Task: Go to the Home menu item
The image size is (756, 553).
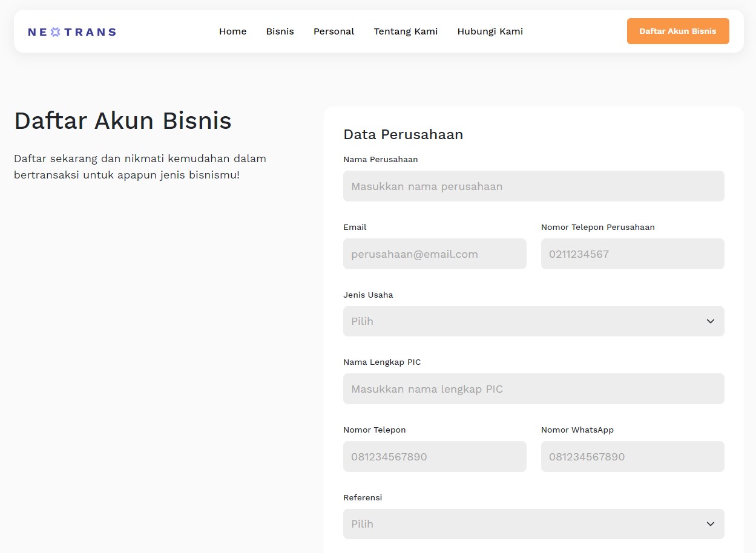Action: click(232, 31)
